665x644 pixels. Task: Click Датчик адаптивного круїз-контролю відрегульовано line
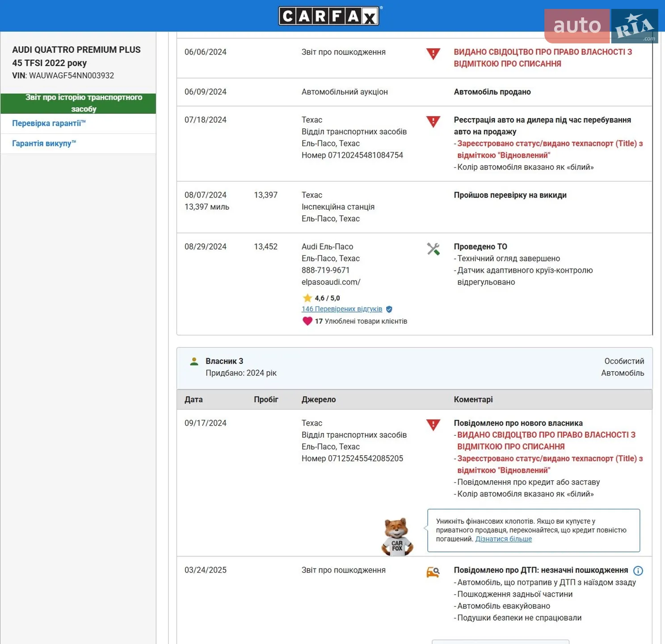tap(525, 276)
